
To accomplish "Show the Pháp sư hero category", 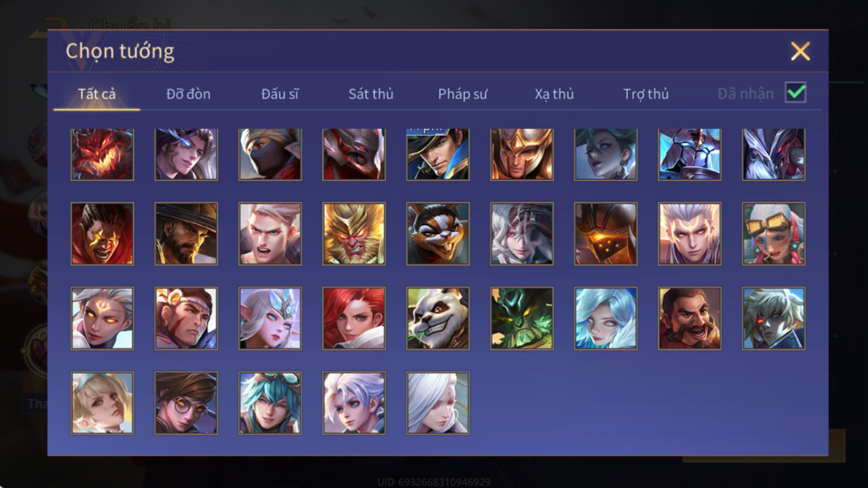I will pyautogui.click(x=463, y=94).
